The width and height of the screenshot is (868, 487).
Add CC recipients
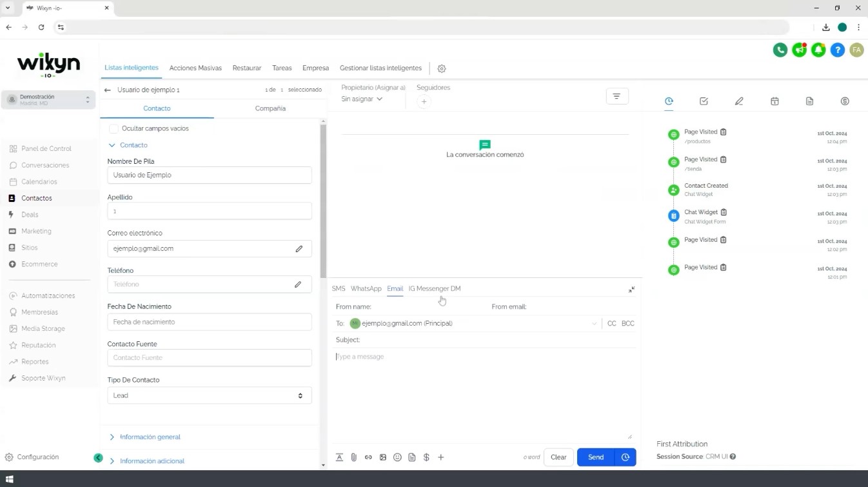[612, 324]
